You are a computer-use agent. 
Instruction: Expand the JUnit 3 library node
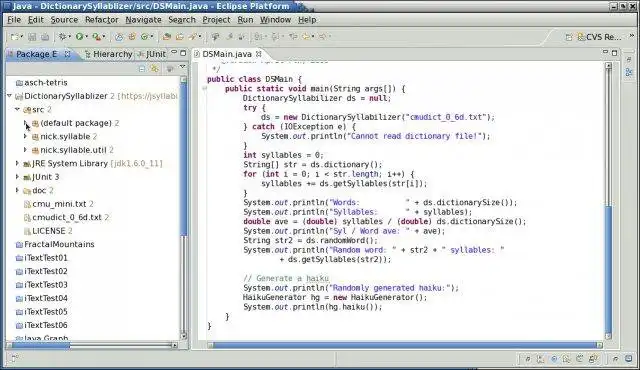point(17,177)
